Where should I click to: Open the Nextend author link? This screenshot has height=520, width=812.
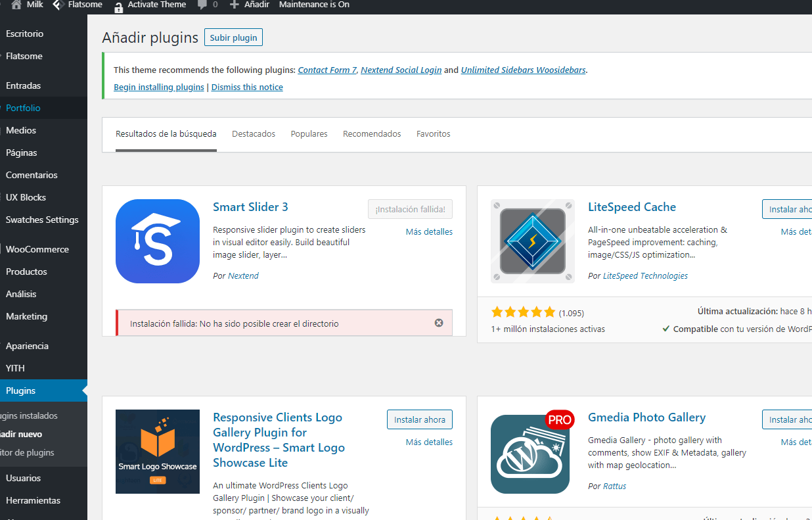pos(243,275)
